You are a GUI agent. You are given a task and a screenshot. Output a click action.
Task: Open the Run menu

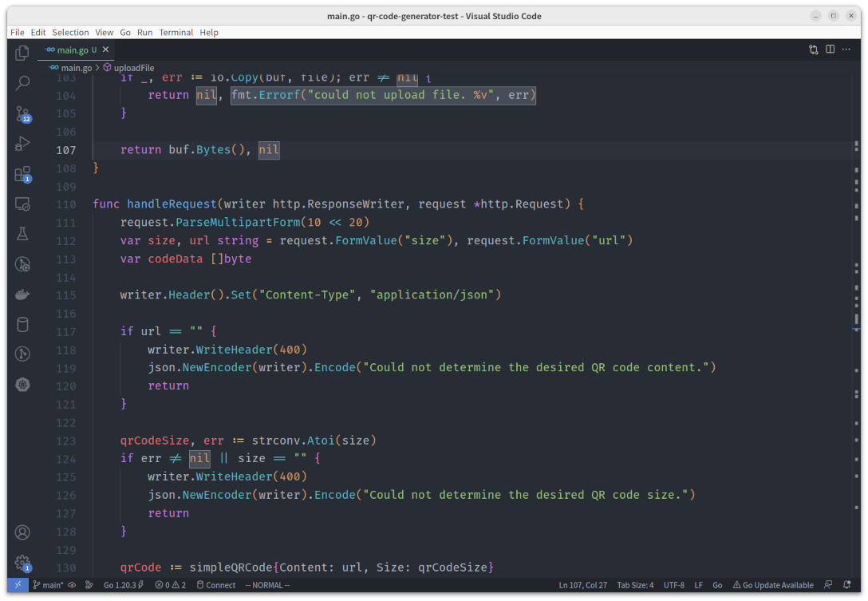tap(144, 32)
